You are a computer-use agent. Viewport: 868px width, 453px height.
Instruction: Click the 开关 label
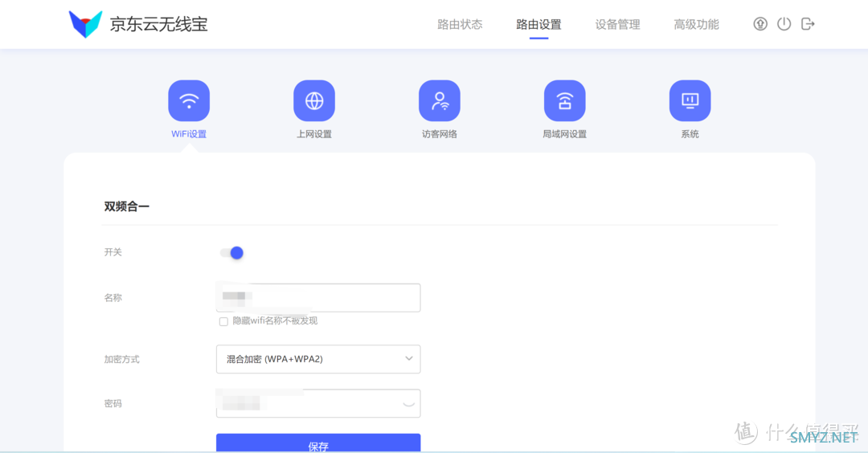[113, 252]
